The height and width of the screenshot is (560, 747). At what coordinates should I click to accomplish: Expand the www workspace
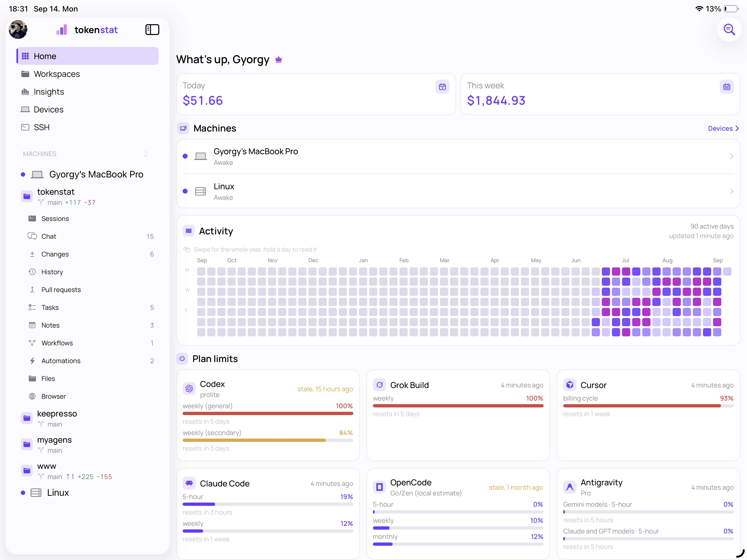click(x=87, y=471)
